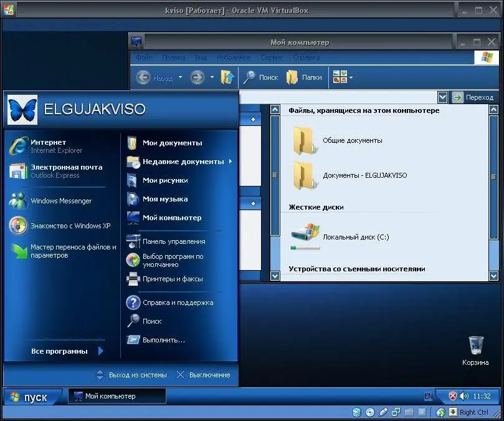Viewport: 504px width, 421px height.
Task: Click the butterfly user picture
Action: coord(22,109)
